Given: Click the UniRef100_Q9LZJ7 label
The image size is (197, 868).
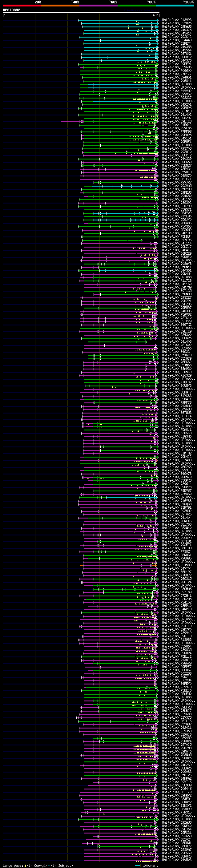Looking at the screenshot, I should (177, 247).
